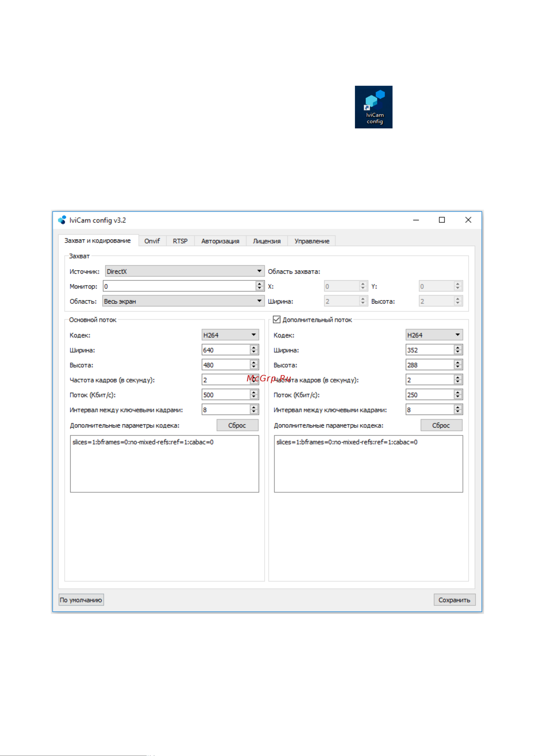Expand the Источник DirectX dropdown
The image size is (535, 756).
coord(185,271)
